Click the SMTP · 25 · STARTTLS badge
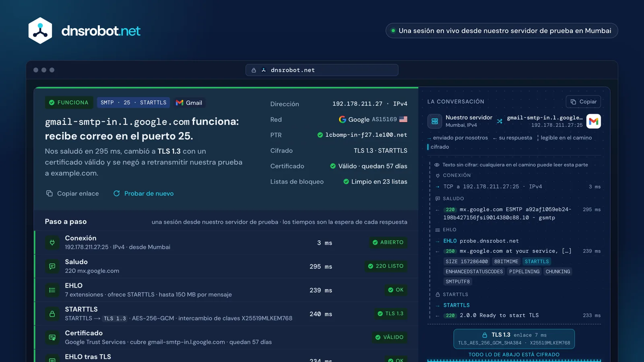This screenshot has width=644, height=362. [133, 103]
